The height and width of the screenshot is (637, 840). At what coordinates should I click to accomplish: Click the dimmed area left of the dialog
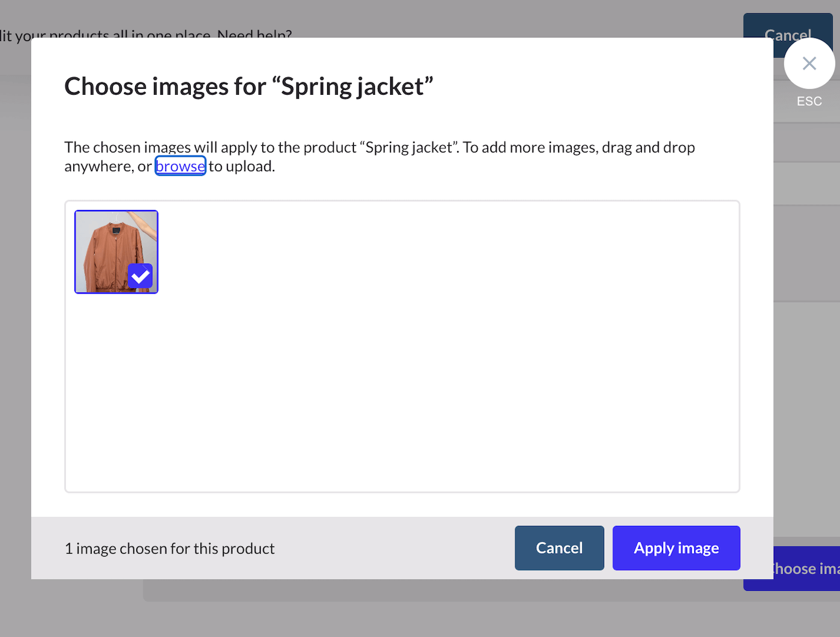pos(15,300)
